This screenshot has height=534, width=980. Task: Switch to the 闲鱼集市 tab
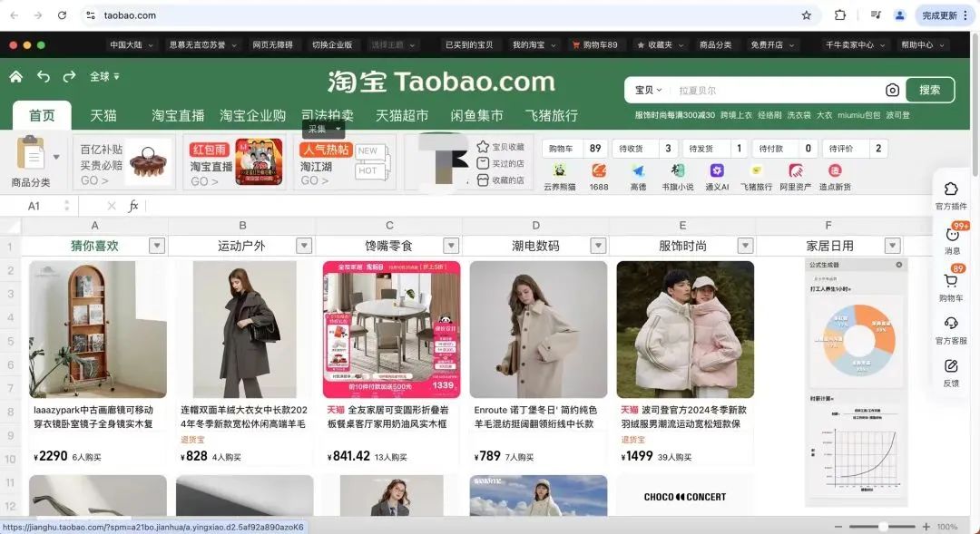[477, 115]
